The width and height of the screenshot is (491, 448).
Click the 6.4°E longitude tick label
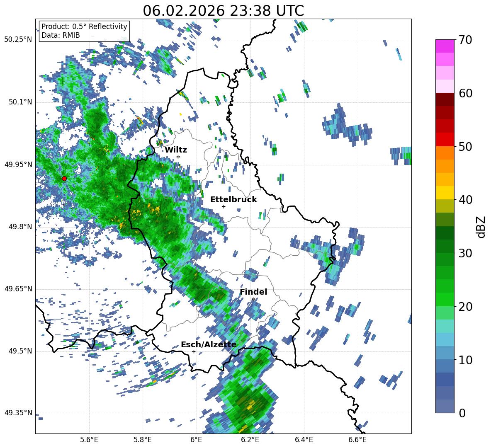click(304, 440)
